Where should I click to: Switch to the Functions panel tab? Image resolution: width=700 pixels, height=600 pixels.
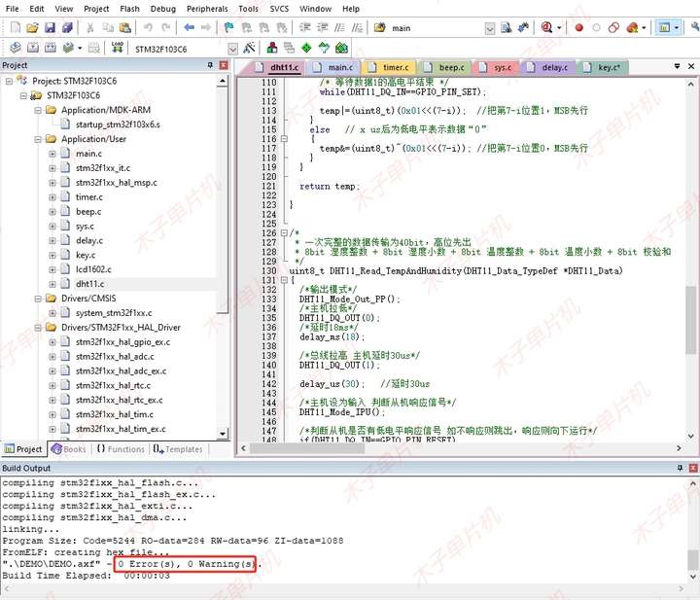pyautogui.click(x=121, y=449)
